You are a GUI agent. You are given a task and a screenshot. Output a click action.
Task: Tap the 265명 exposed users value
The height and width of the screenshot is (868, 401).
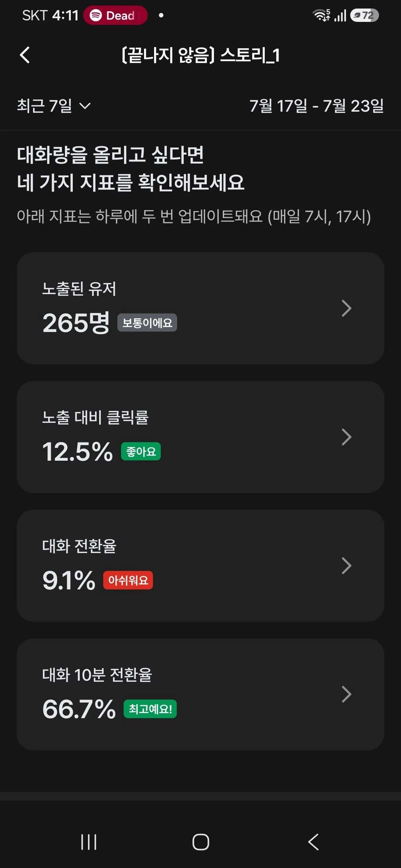[x=76, y=323]
